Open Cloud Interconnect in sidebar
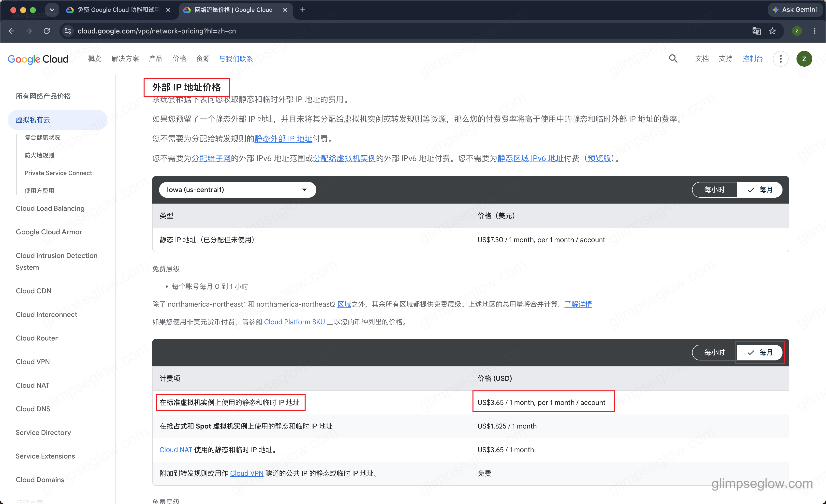This screenshot has width=826, height=504. pos(46,314)
